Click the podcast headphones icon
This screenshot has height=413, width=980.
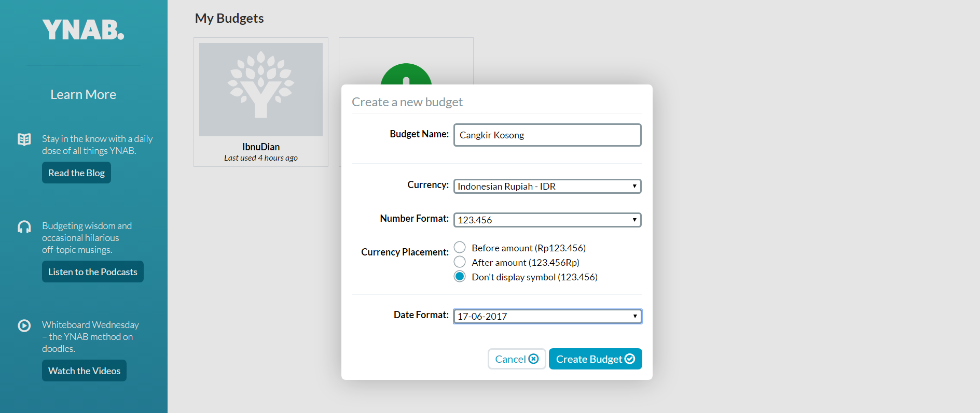click(x=24, y=227)
